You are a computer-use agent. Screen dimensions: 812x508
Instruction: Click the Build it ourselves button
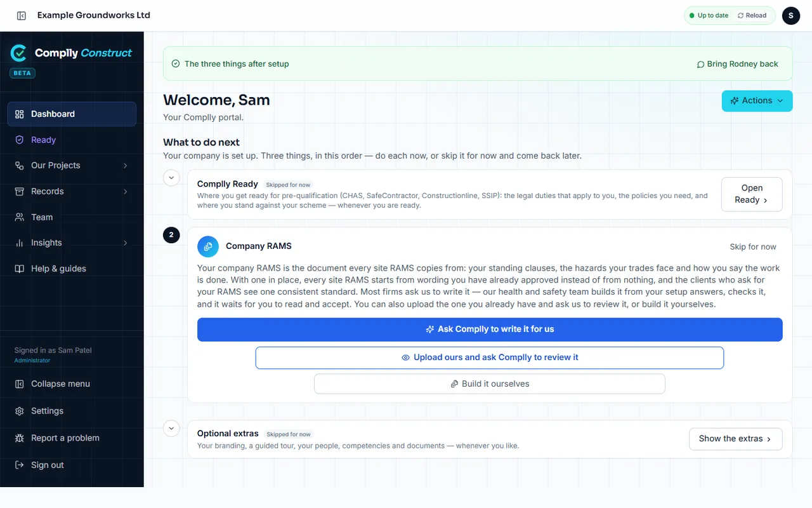pyautogui.click(x=490, y=384)
